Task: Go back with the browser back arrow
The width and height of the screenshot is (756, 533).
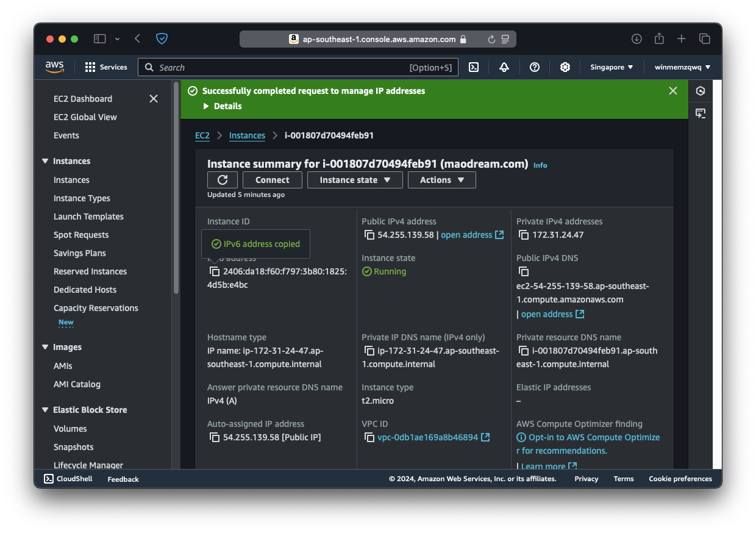Action: coord(137,39)
